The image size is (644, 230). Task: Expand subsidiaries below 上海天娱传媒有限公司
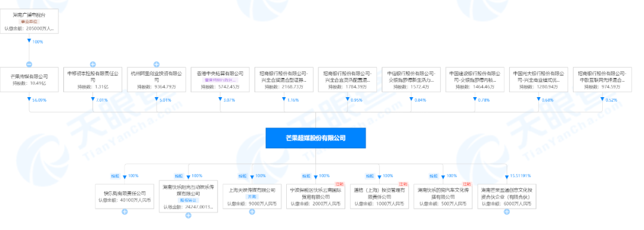coord(252,212)
